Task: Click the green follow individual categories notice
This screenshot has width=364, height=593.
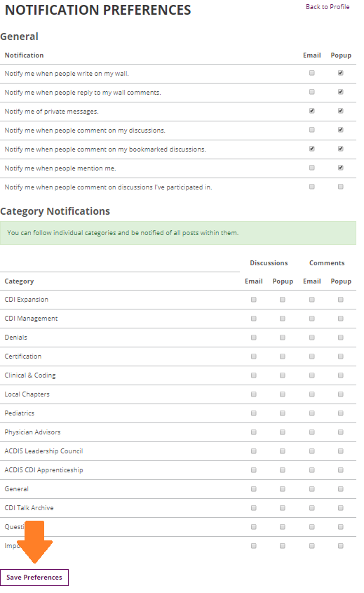Action: pyautogui.click(x=178, y=233)
